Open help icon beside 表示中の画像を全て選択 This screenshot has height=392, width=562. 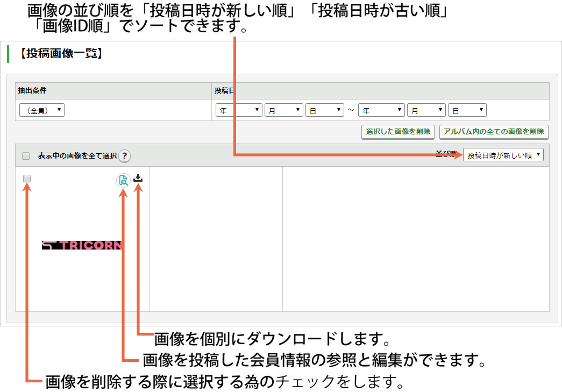pos(124,155)
